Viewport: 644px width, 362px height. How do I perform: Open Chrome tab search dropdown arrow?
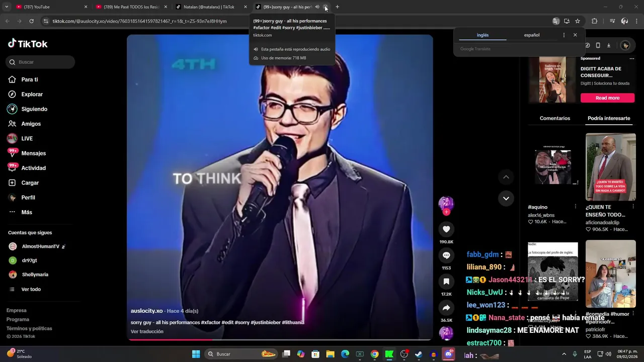pos(7,7)
